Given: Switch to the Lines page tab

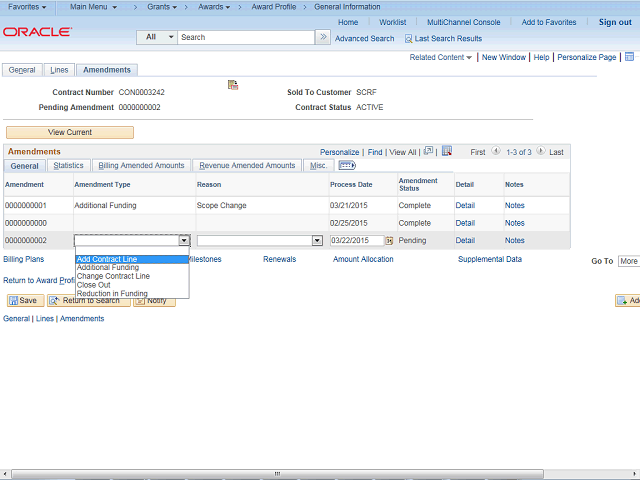Looking at the screenshot, I should point(59,70).
